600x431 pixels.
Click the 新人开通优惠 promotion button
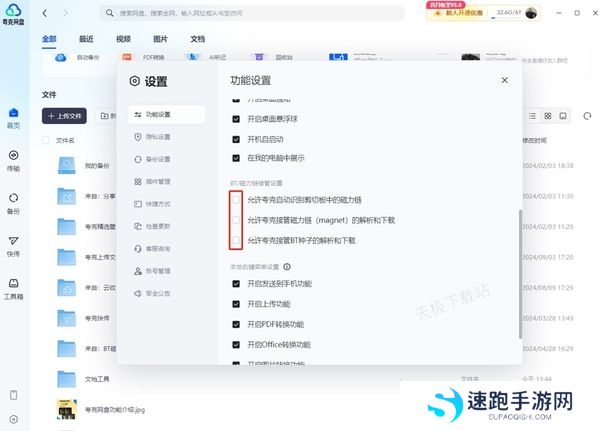click(458, 13)
